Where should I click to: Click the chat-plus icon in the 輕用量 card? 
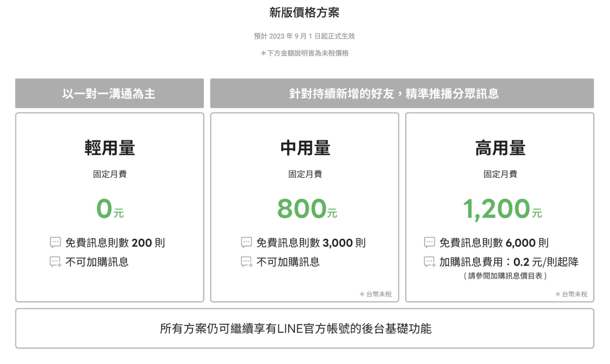[55, 262]
